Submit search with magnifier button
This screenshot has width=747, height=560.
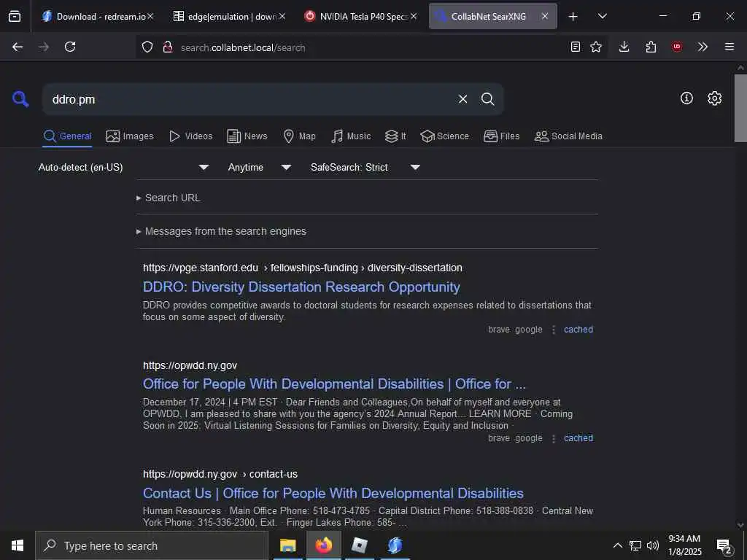click(x=487, y=99)
